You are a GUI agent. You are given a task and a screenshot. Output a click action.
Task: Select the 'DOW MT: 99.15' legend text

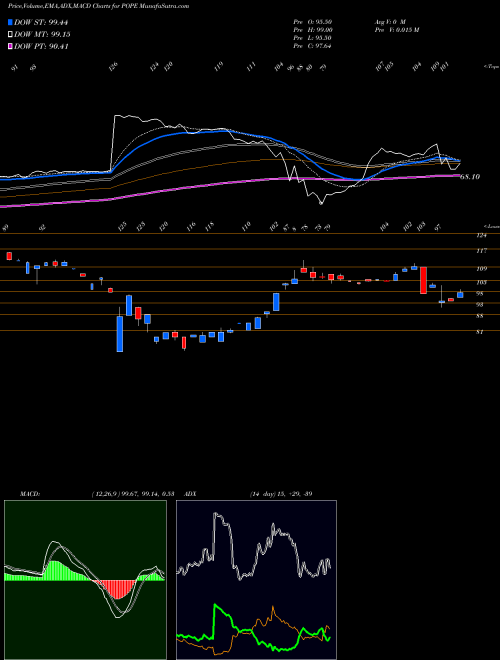[x=42, y=35]
